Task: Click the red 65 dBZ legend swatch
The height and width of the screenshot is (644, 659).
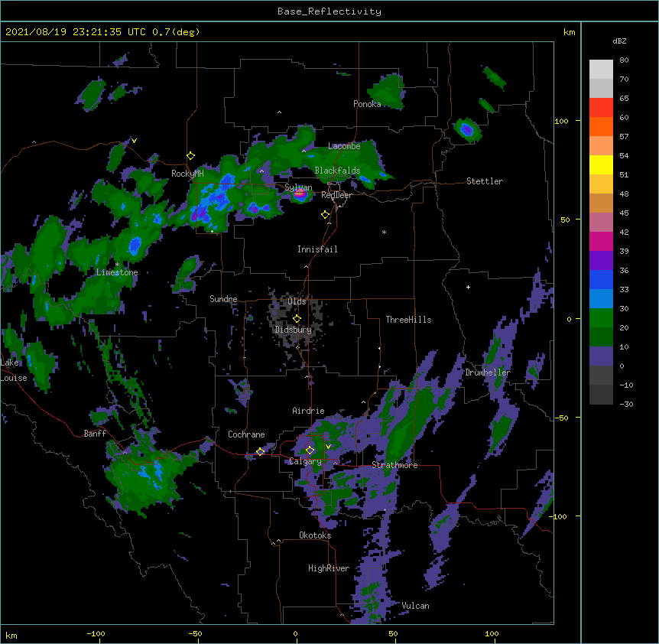Action: click(x=601, y=108)
